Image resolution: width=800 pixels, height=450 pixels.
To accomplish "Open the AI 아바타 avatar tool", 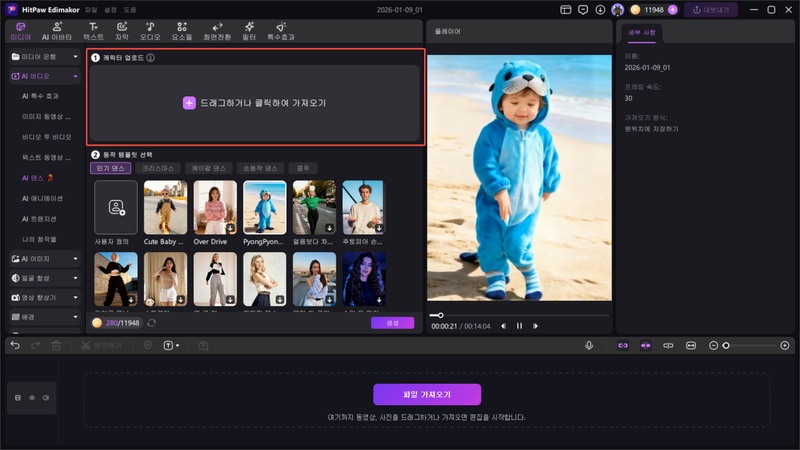I will 57,31.
